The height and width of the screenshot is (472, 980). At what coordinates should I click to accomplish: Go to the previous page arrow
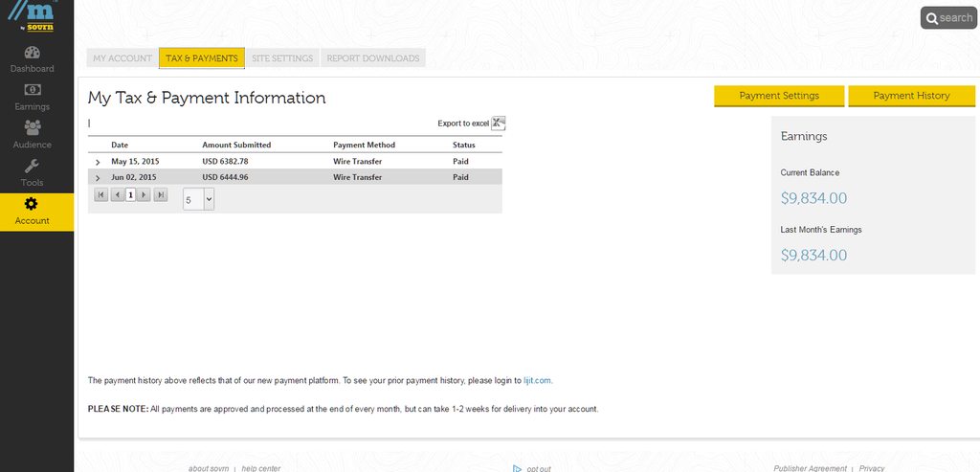point(117,195)
